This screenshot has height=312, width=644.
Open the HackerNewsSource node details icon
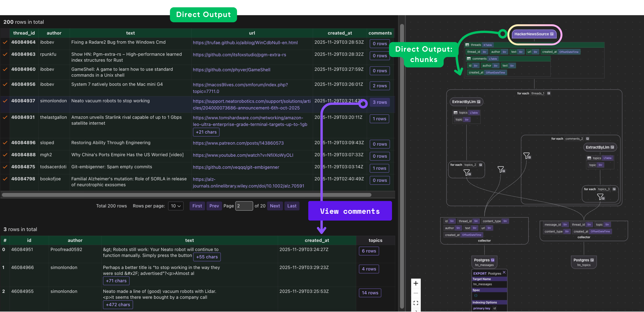552,34
